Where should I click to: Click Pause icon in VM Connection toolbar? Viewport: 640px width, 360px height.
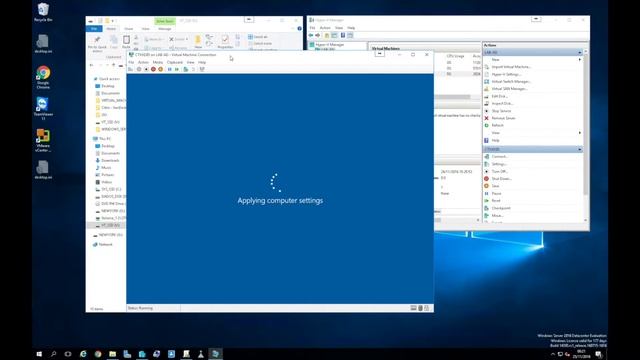[x=170, y=69]
